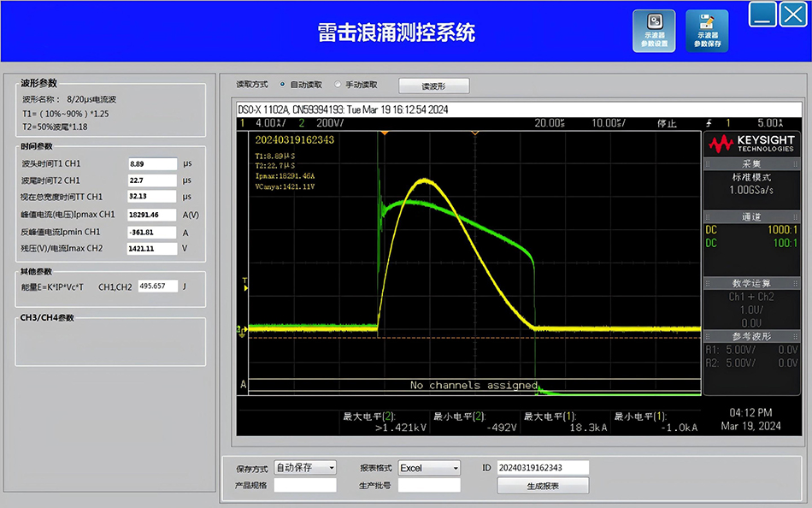Click the 读波形 read waveform button

pyautogui.click(x=433, y=86)
